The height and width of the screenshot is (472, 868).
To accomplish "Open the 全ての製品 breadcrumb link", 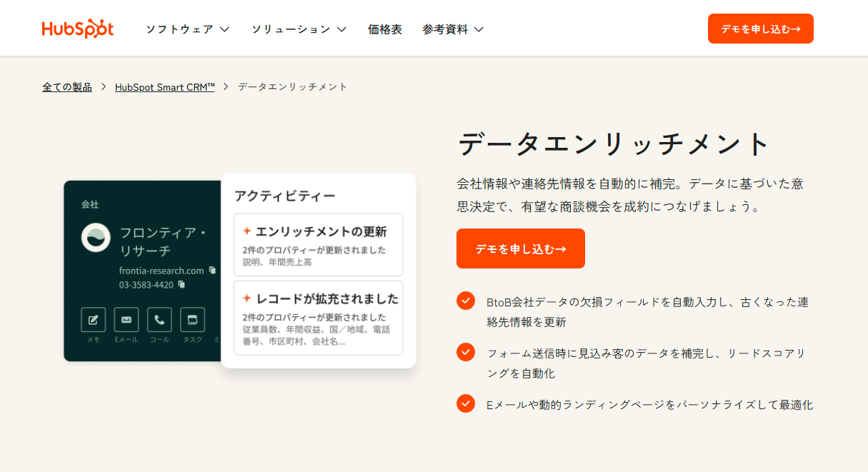I will pyautogui.click(x=66, y=86).
